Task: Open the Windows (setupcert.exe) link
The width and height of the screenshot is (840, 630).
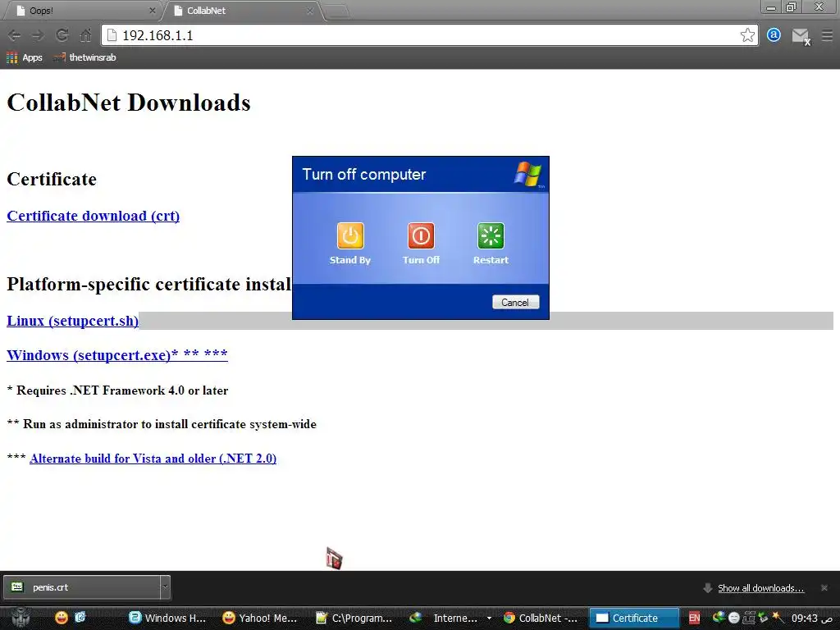Action: pos(116,355)
